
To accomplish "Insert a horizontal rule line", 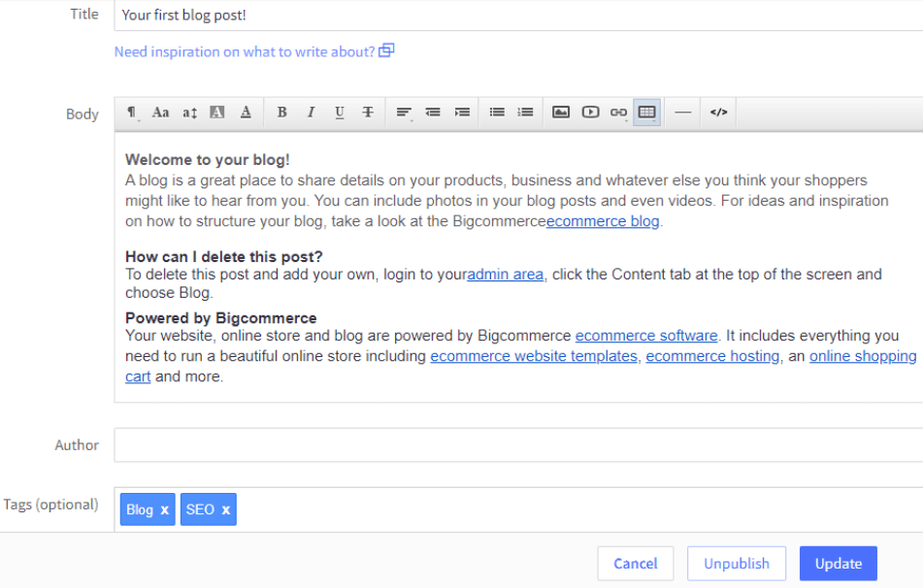I will pos(683,112).
